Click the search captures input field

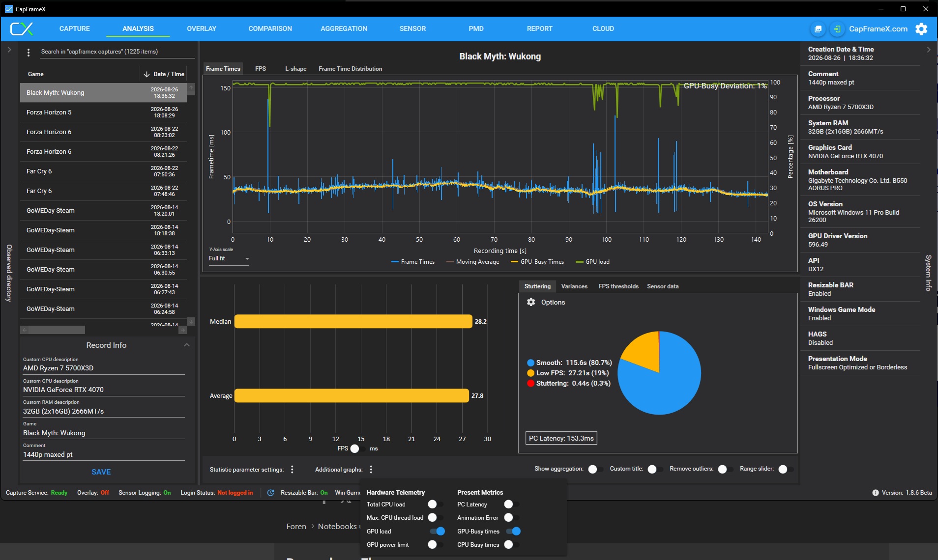pos(118,52)
